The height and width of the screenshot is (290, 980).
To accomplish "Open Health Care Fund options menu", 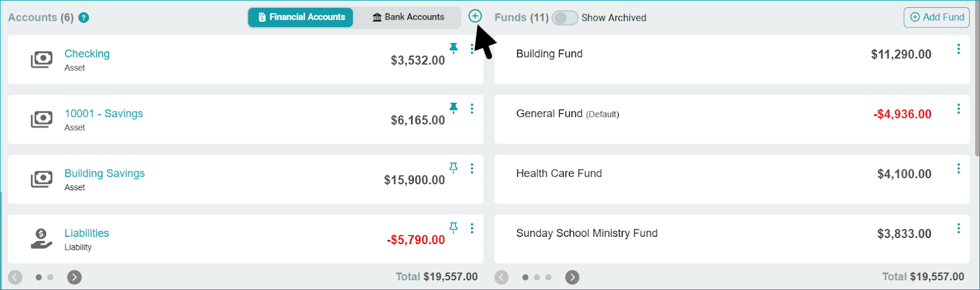I will (959, 168).
